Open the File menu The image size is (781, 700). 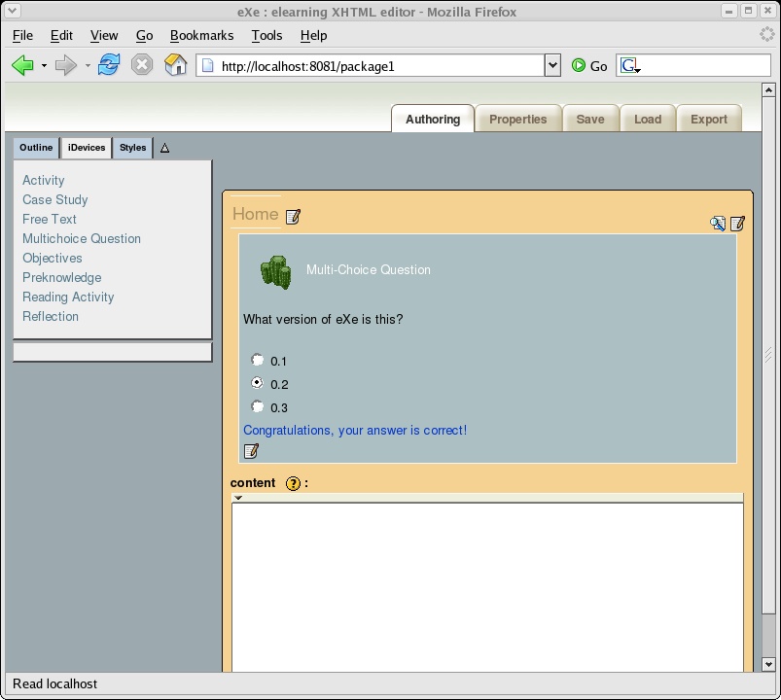[x=22, y=35]
